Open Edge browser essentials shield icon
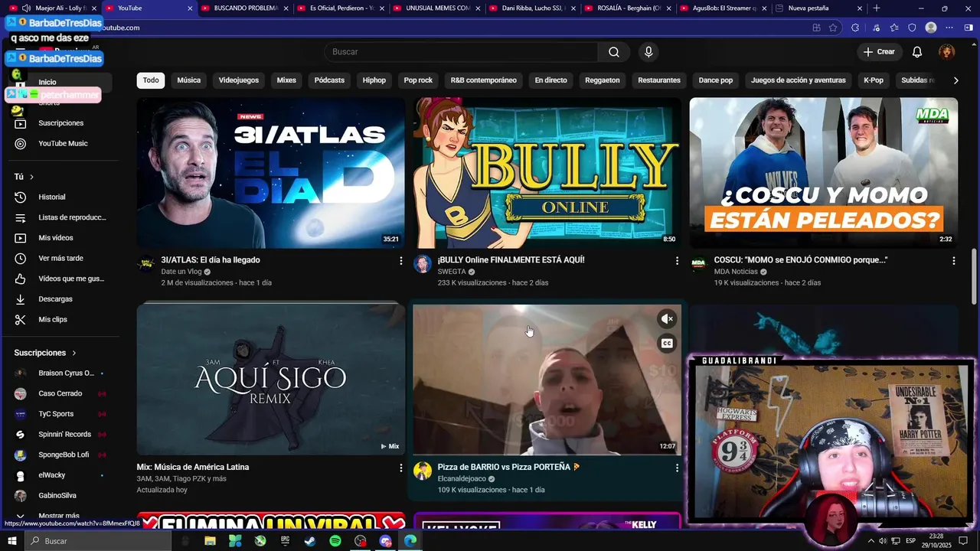 click(x=912, y=28)
